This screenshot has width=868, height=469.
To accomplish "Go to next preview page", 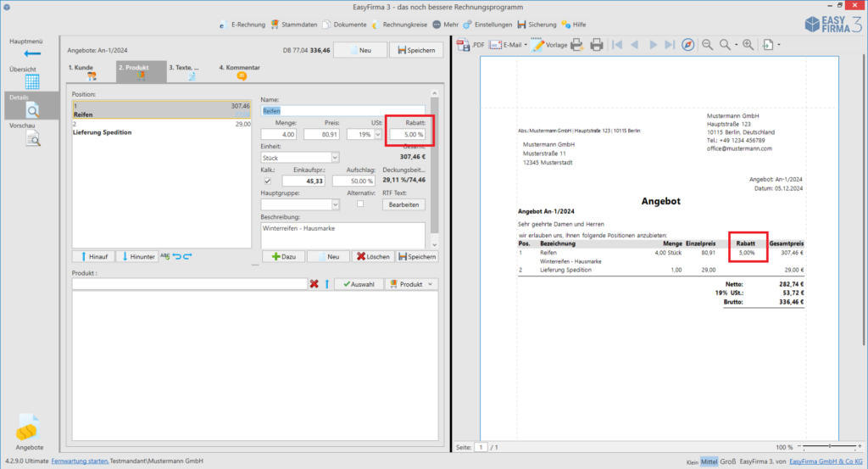I will [x=653, y=45].
